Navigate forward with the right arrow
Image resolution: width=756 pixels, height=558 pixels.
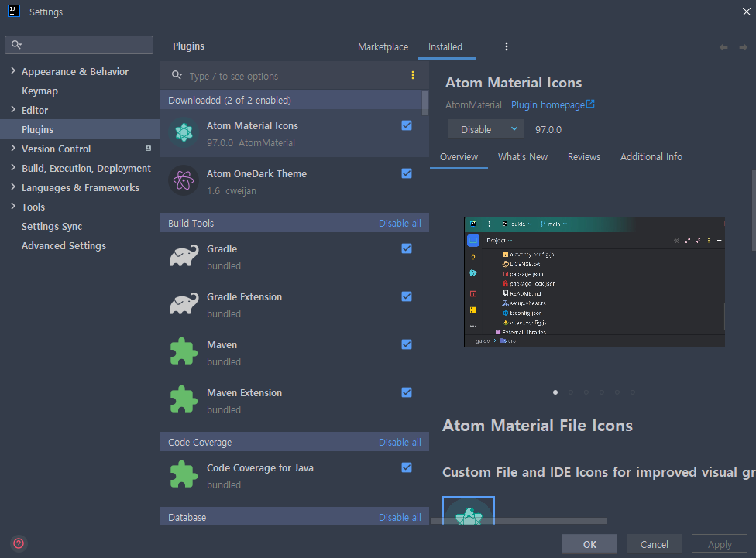(x=743, y=46)
